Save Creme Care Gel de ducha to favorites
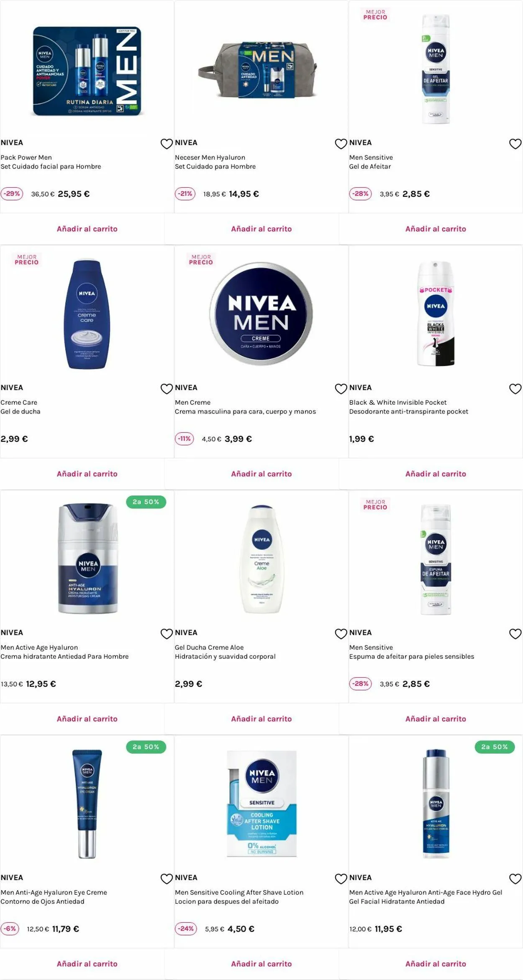This screenshot has width=523, height=980. pyautogui.click(x=167, y=389)
